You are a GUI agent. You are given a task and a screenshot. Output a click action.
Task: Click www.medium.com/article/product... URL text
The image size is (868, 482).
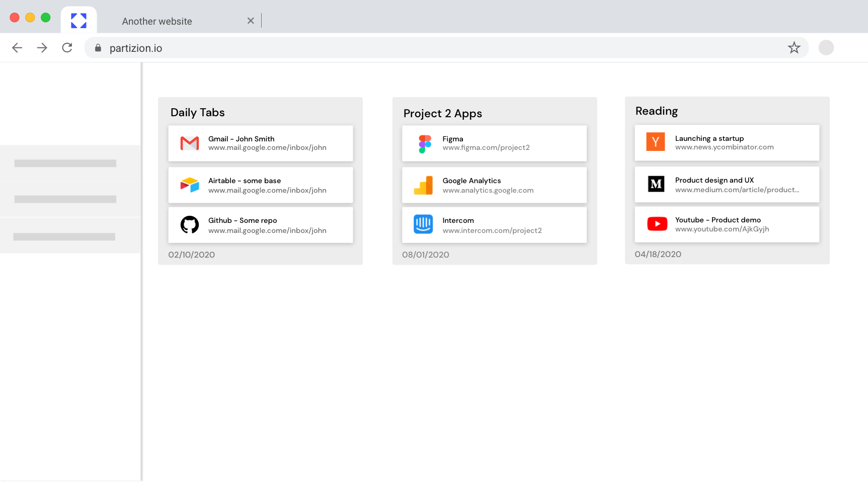[737, 190]
